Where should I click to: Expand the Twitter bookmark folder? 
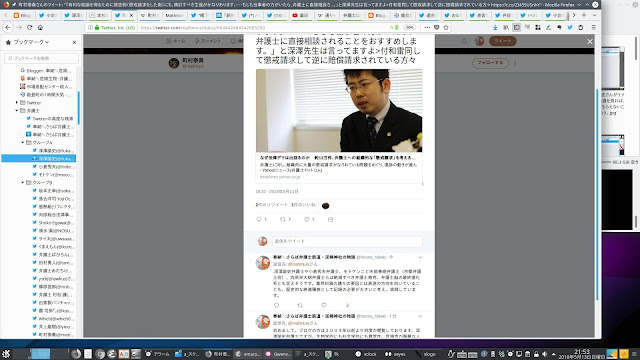[x=17, y=102]
